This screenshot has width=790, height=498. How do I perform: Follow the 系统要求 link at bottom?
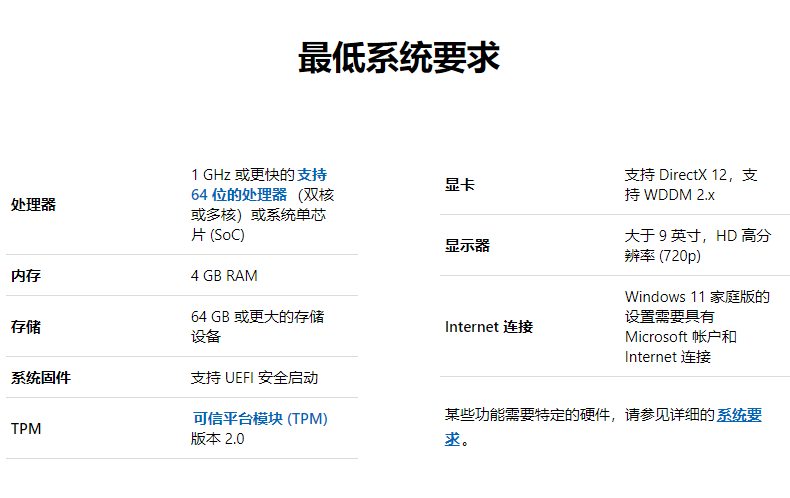[x=739, y=414]
